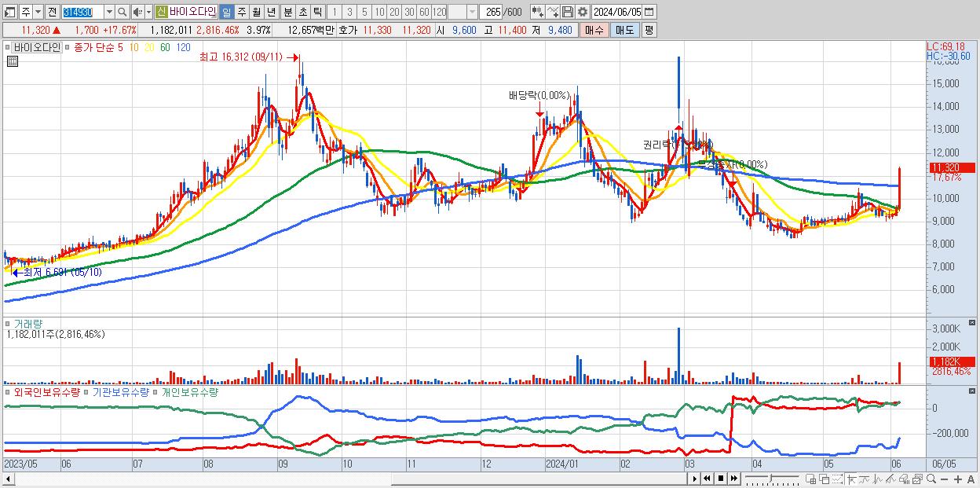
Task: Click the dotted trend lines icon in bottom toolbar
Action: pos(838,479)
